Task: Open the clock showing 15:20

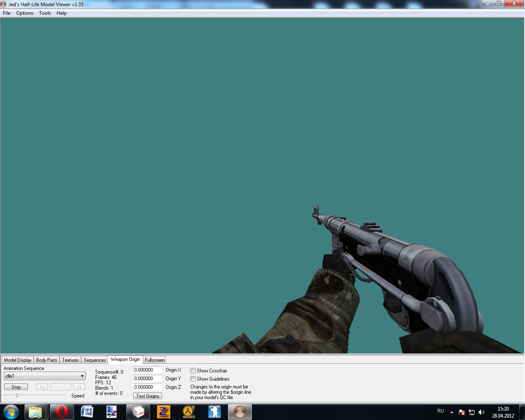Action: [x=503, y=412]
